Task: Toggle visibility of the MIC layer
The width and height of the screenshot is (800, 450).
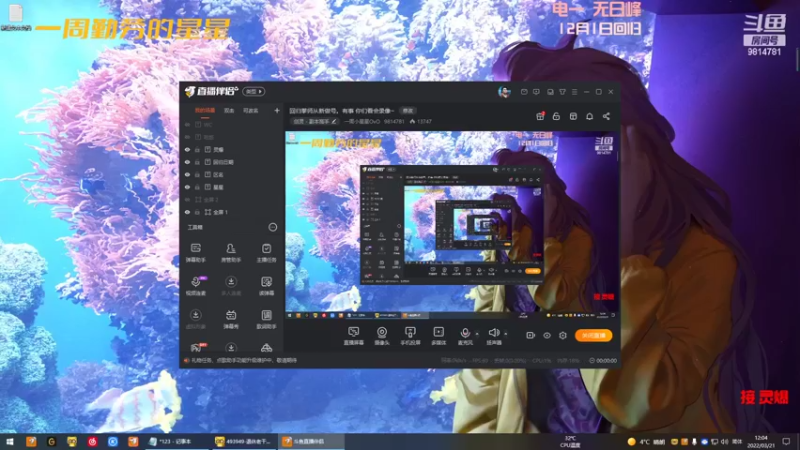Action: [187, 124]
